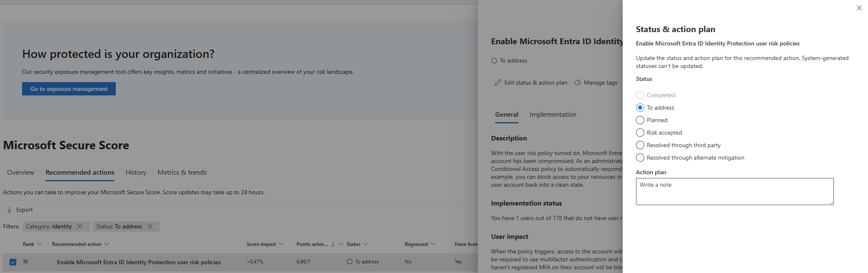Screen dimensions: 868x273
Task: Select the Completed status radio button
Action: point(640,95)
